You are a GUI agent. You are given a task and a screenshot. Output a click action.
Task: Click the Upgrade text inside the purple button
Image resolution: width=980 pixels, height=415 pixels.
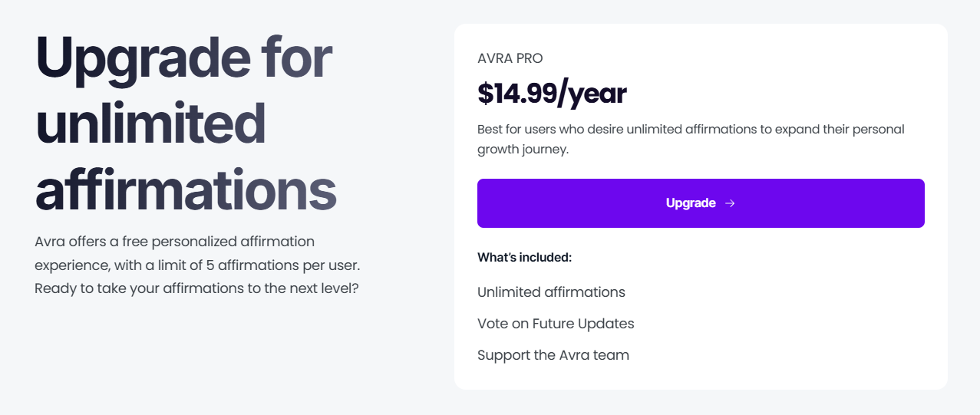690,203
